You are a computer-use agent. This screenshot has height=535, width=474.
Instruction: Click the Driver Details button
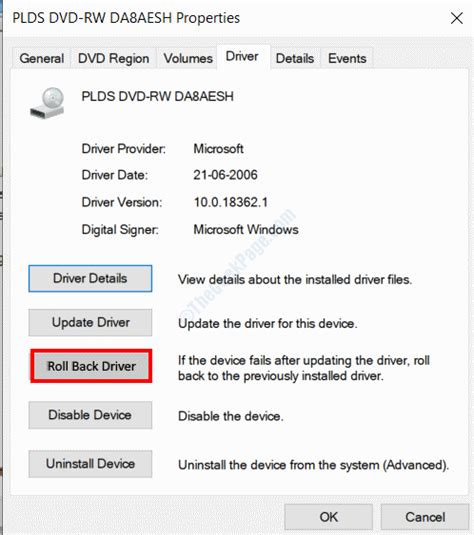[x=90, y=278]
